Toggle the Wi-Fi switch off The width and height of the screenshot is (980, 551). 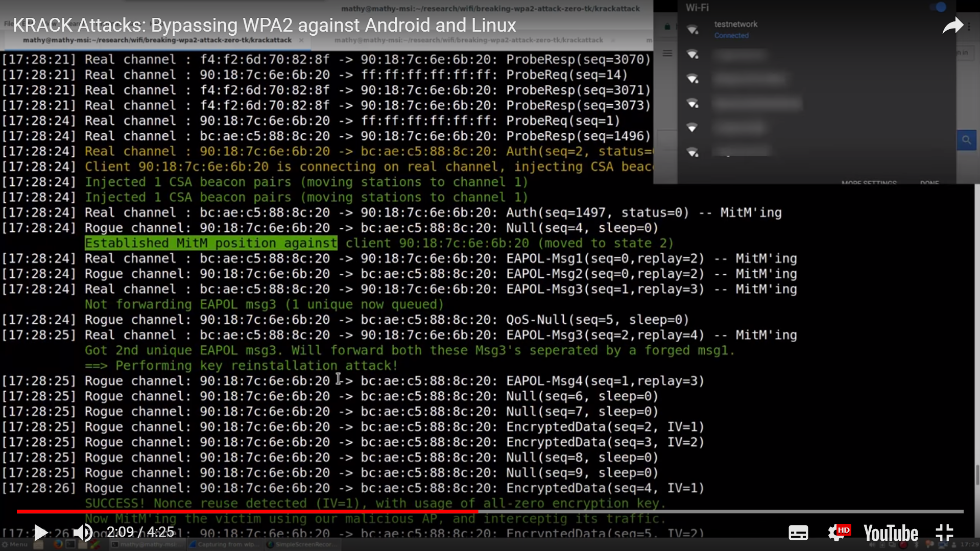(x=939, y=7)
